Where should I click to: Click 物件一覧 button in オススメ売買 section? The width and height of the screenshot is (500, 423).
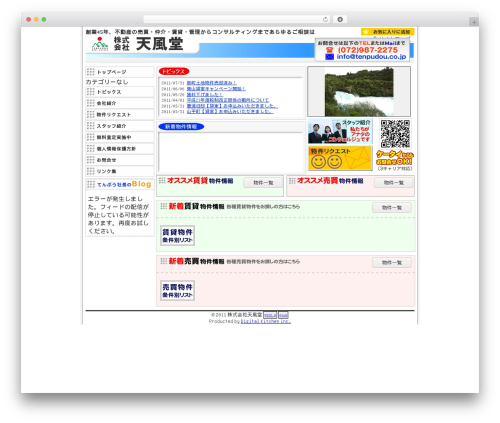[x=393, y=183]
